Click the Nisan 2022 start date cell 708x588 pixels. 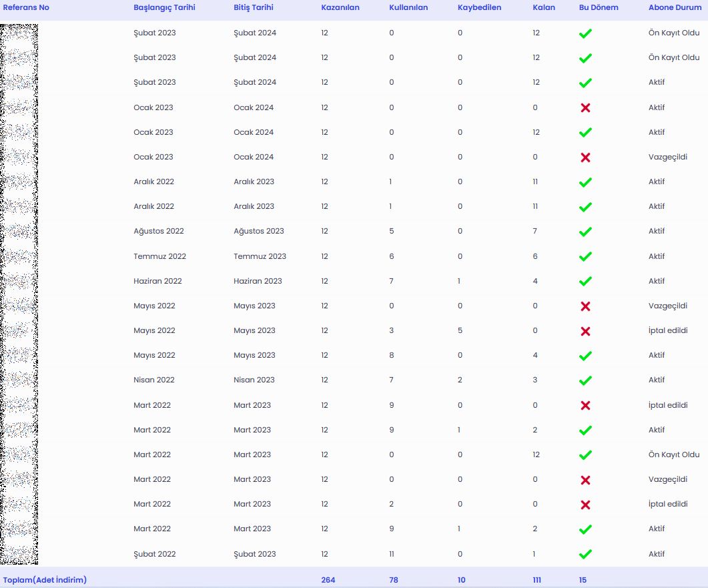click(x=154, y=380)
